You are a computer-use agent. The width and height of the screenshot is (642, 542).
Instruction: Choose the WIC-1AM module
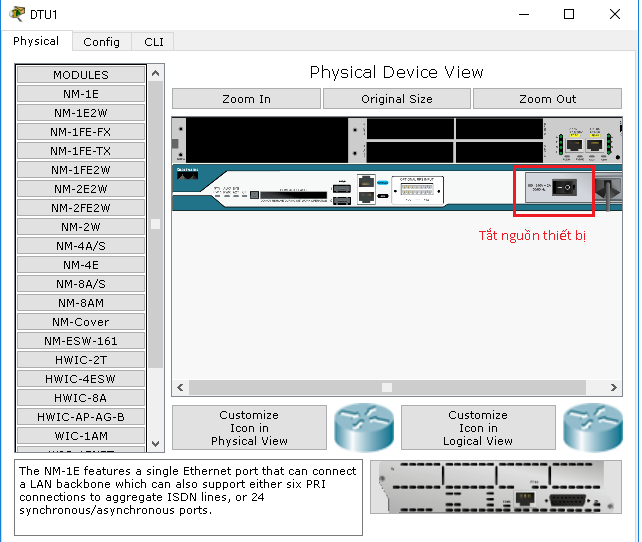pos(81,436)
